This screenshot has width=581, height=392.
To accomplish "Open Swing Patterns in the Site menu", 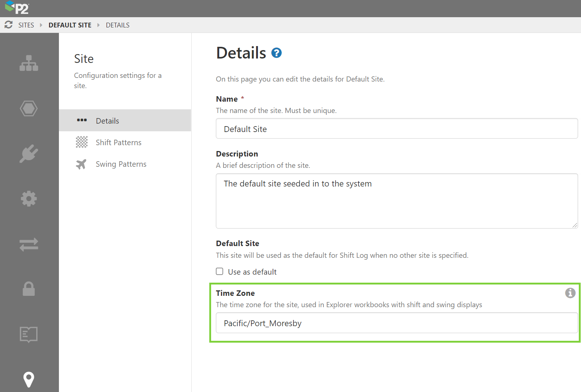I will tap(121, 164).
